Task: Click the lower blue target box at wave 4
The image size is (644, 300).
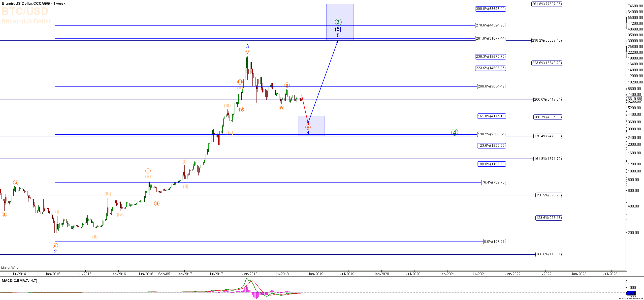Action: [x=317, y=126]
